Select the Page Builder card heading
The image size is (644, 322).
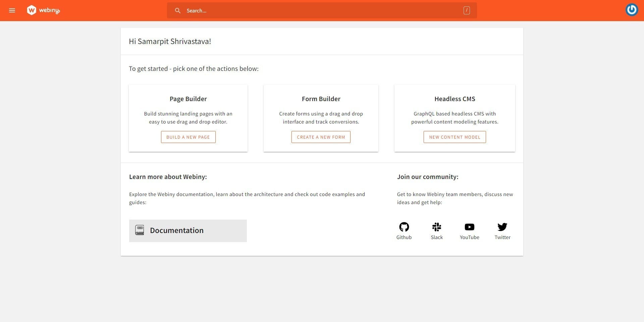(188, 99)
